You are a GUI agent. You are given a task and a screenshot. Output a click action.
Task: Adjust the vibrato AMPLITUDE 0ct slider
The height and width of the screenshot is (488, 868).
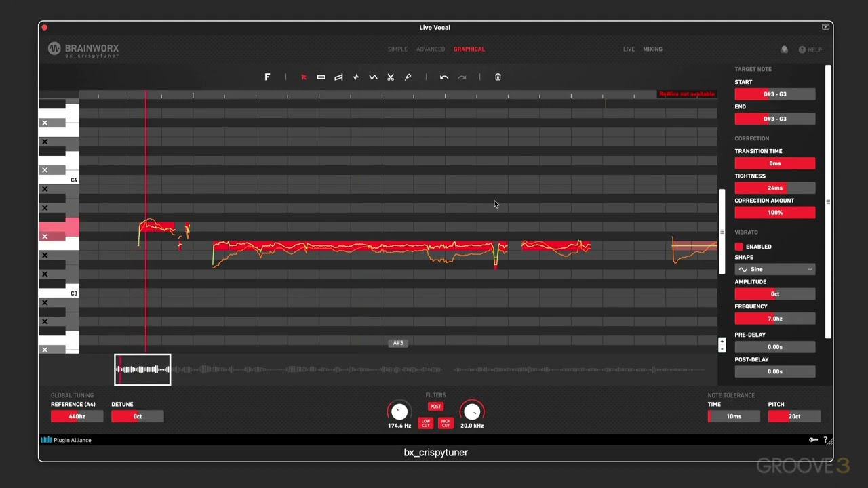(775, 294)
